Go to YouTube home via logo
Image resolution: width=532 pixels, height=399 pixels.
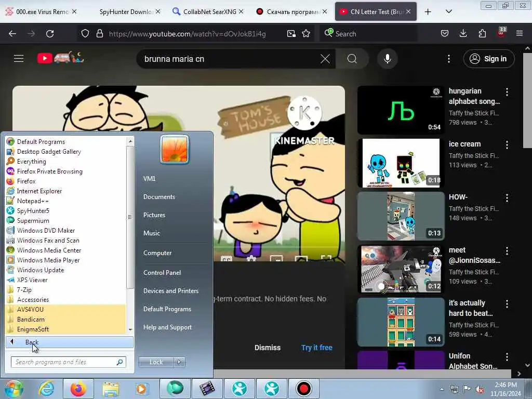pos(60,58)
